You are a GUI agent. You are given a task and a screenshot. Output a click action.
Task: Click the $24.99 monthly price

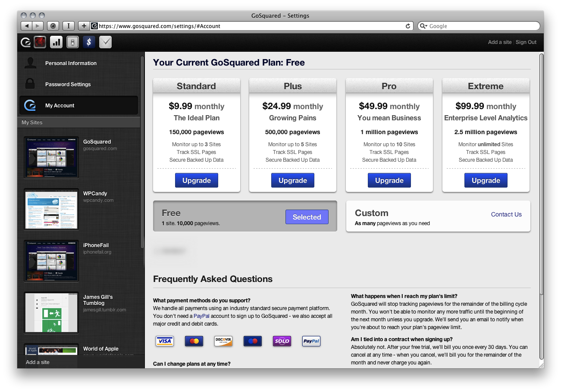(x=293, y=106)
